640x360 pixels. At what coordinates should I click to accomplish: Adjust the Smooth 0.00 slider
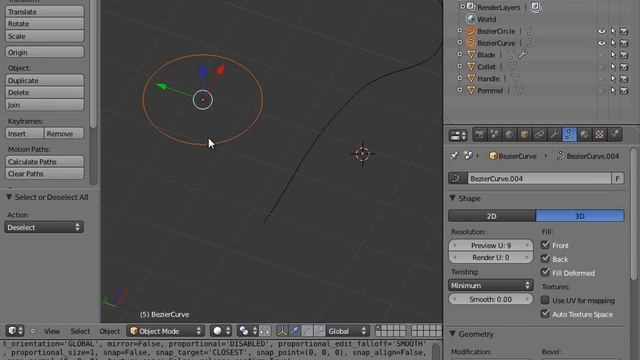tap(491, 299)
